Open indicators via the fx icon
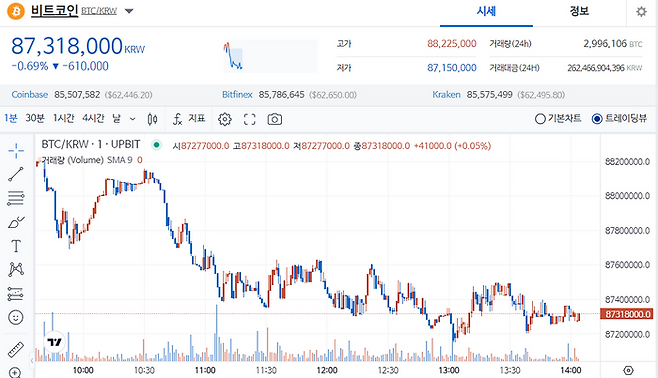This screenshot has width=658, height=378. coord(178,119)
